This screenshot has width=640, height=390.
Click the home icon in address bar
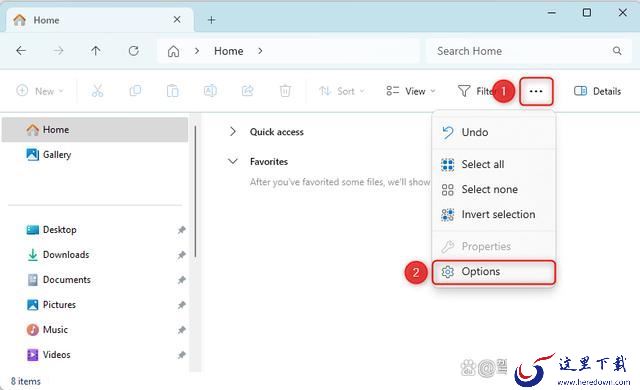coord(173,51)
